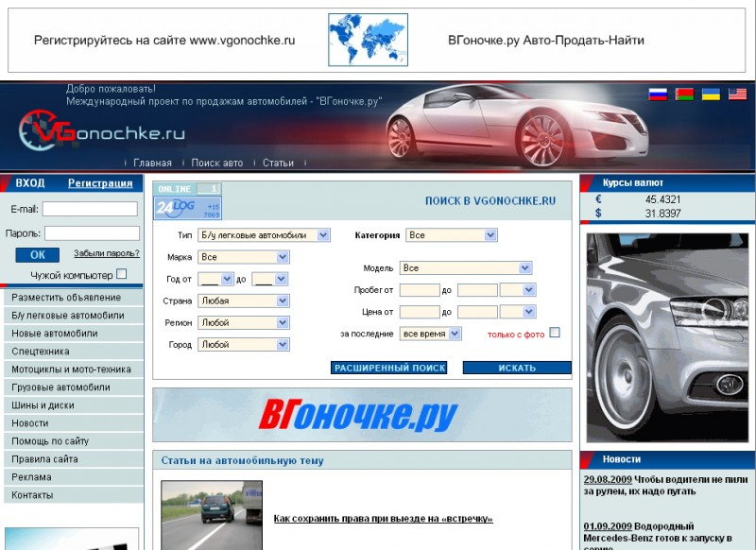Click the 'Цена от' minimum field
The height and width of the screenshot is (550, 756).
(x=420, y=312)
